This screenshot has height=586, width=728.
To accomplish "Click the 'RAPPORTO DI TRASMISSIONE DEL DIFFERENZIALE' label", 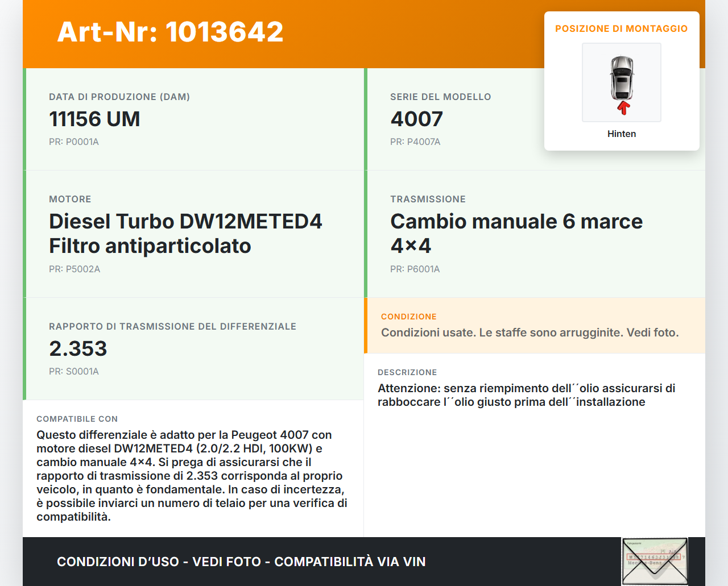I will coord(172,326).
